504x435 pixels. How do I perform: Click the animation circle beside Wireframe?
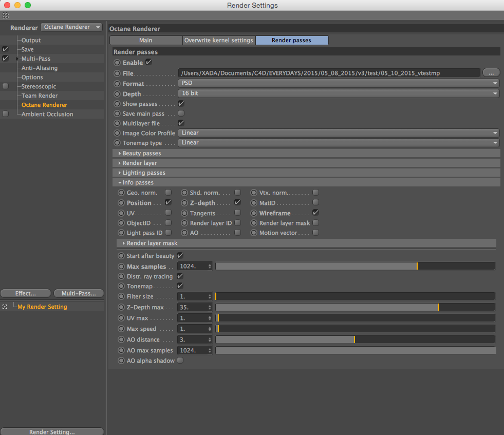[254, 213]
